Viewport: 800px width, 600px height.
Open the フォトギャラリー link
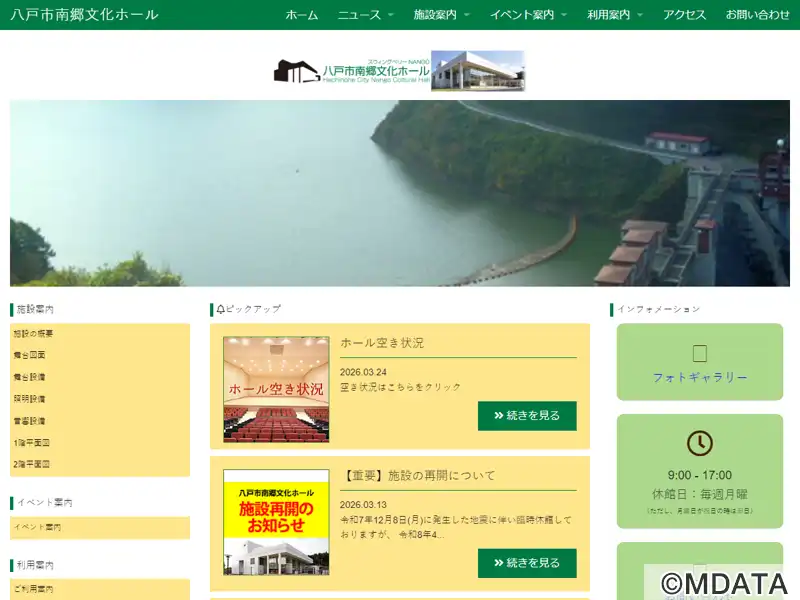coord(700,377)
